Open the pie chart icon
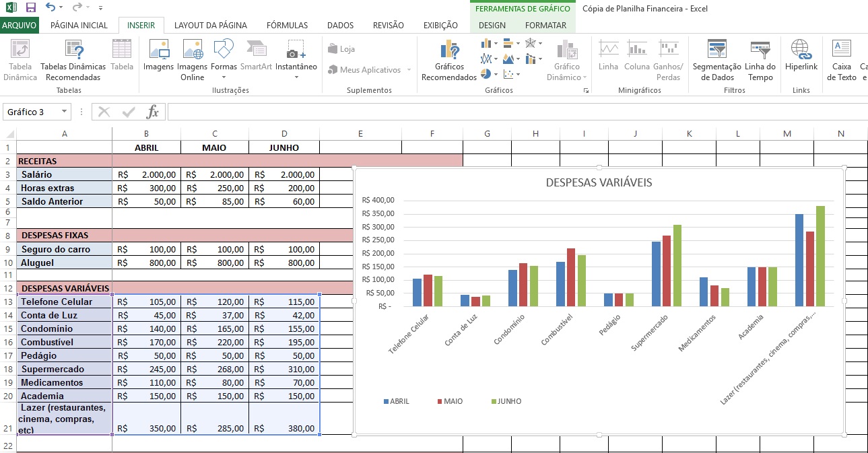868x453 pixels. pos(486,74)
